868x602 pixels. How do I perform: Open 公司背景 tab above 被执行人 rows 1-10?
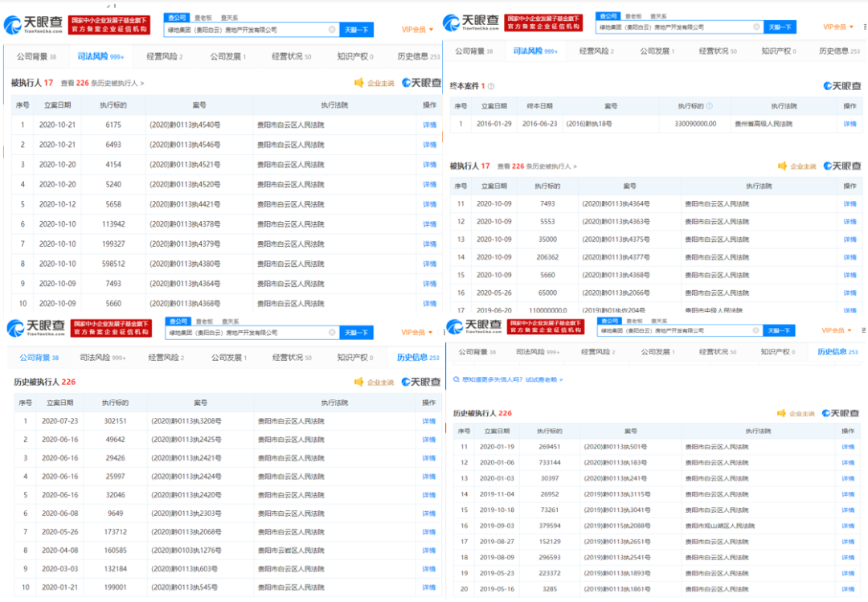point(36,56)
